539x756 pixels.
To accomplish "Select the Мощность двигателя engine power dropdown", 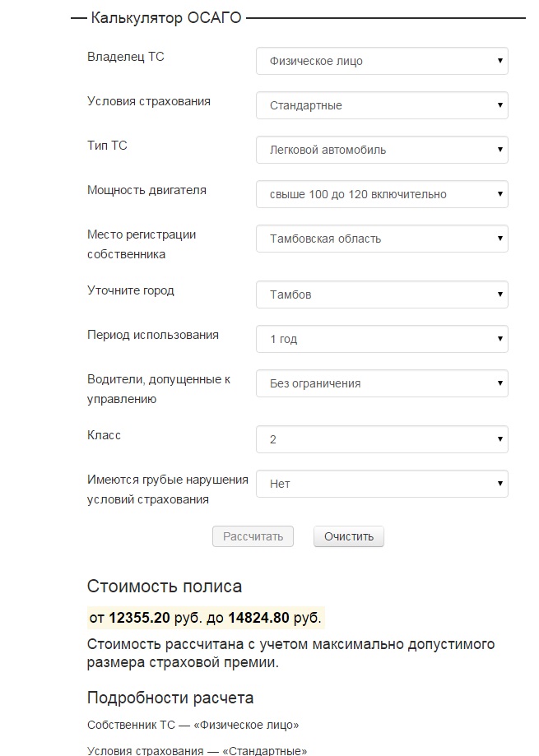I will (x=382, y=194).
